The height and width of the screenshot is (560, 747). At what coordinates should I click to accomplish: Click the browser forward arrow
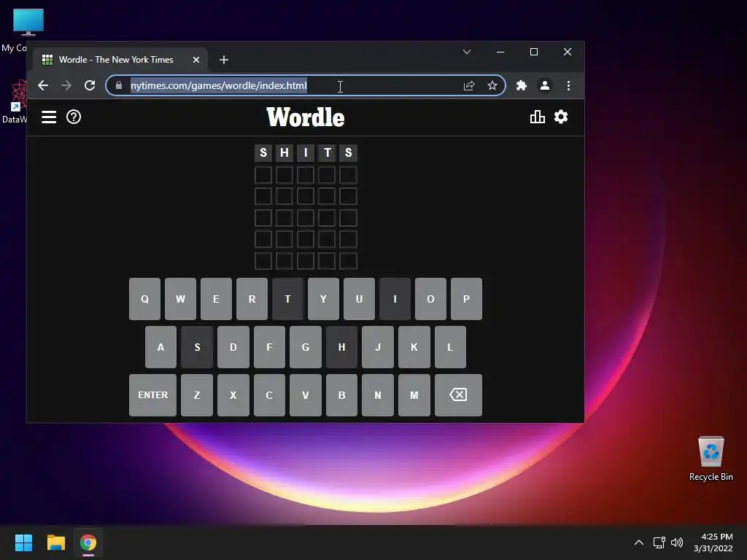pos(66,85)
